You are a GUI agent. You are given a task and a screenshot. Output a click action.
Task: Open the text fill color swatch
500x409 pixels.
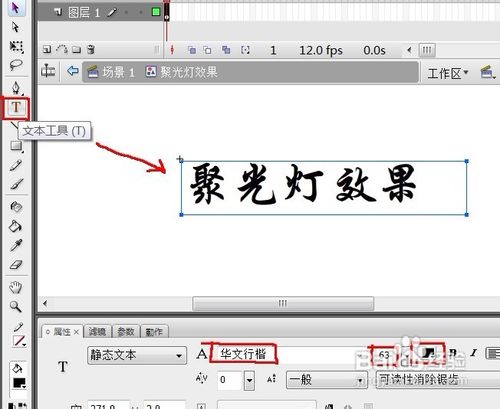pyautogui.click(x=429, y=353)
